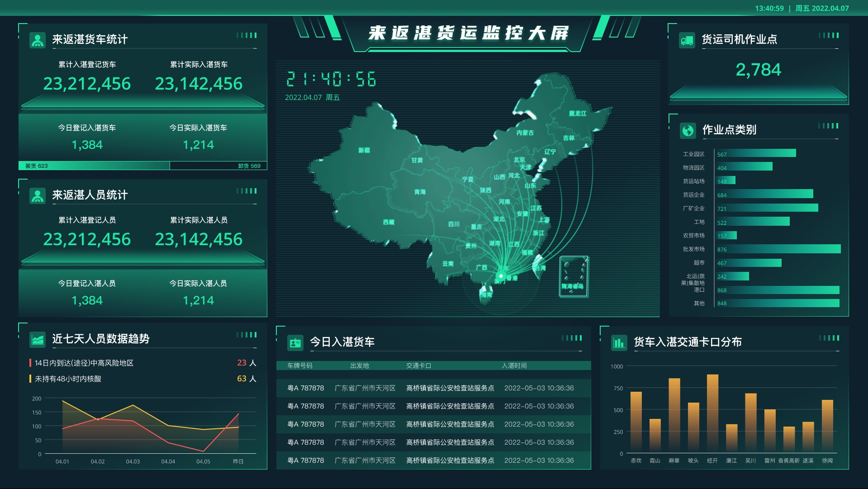
Task: Click the person icon beside 来返湛货车统计
Action: [x=38, y=40]
